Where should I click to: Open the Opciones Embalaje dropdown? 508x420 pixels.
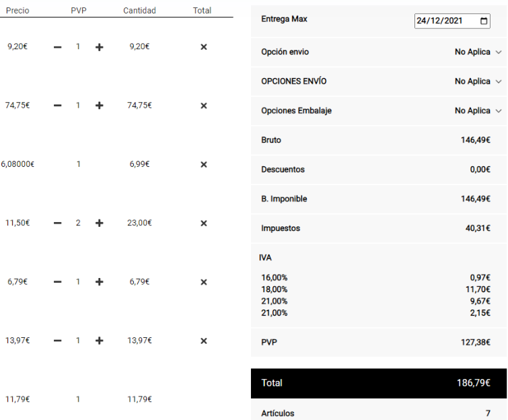tap(478, 110)
